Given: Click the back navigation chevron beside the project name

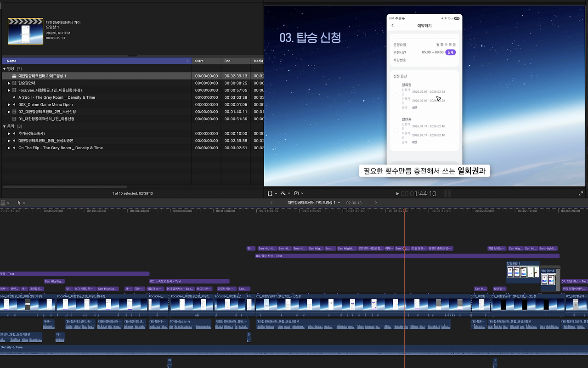Looking at the screenshot, I should tap(271, 203).
